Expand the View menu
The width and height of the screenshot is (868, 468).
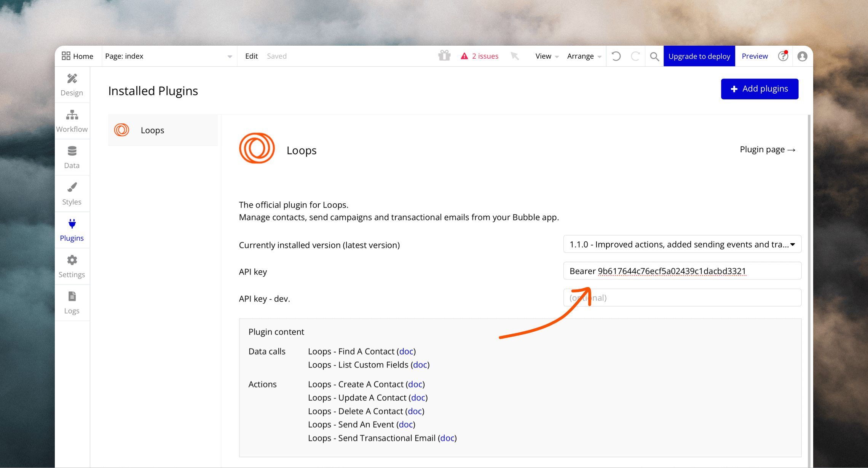click(547, 56)
